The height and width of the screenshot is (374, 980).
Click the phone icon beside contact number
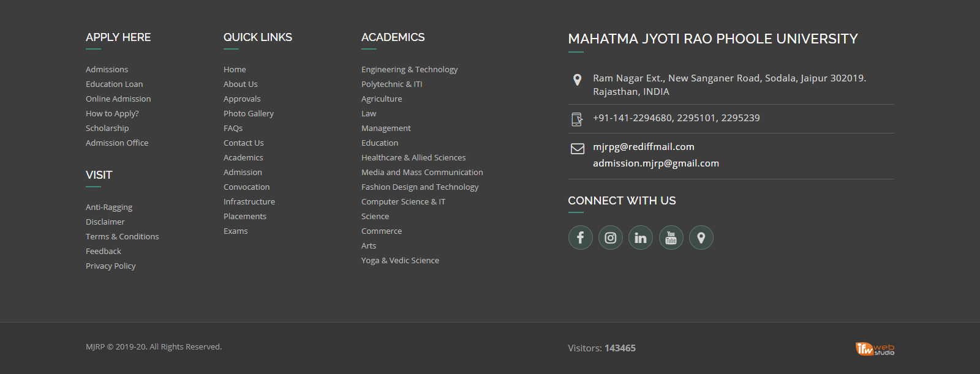coord(577,119)
